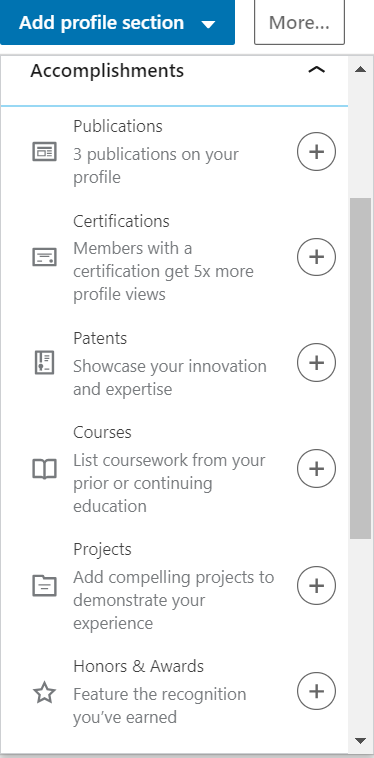Click the scrollbar down arrow
This screenshot has width=374, height=758.
tap(360, 741)
